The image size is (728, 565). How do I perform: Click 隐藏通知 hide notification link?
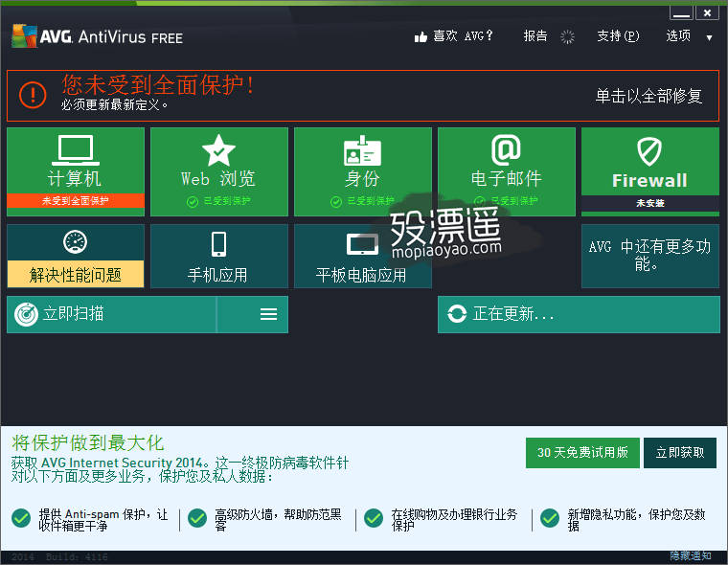click(x=691, y=555)
